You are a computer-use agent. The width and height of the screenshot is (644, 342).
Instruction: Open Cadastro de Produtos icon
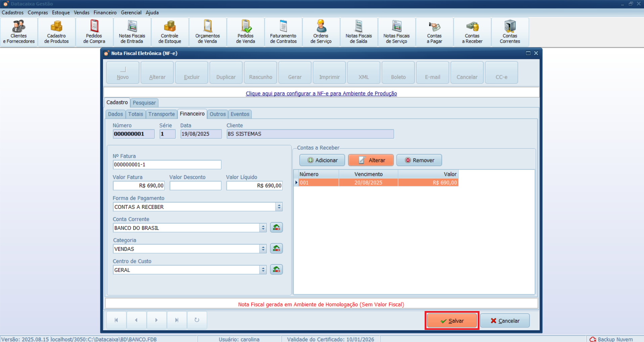(56, 32)
